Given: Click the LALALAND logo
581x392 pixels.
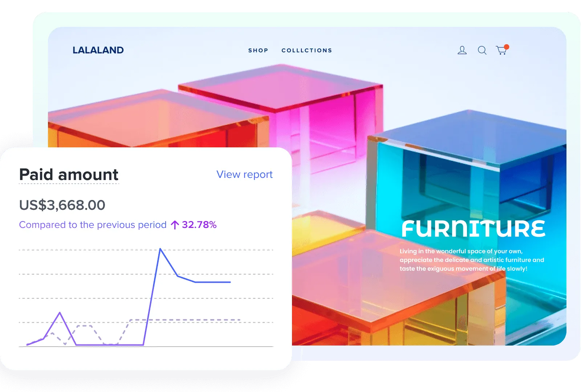Looking at the screenshot, I should (x=98, y=50).
